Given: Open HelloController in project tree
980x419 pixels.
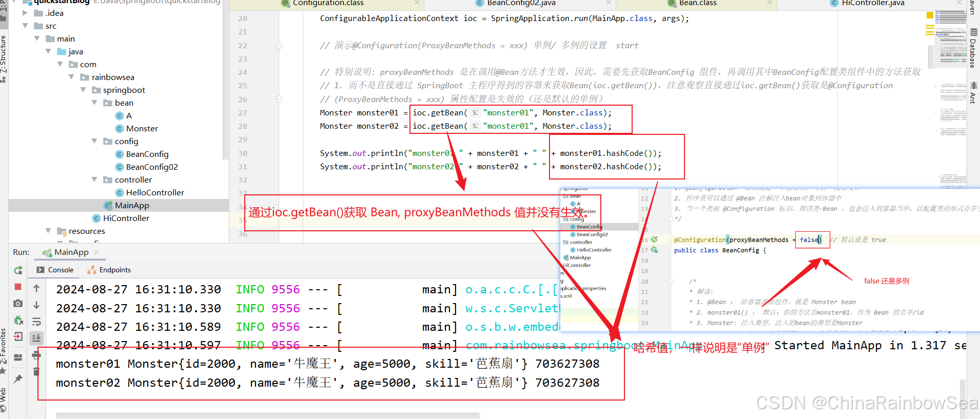Looking at the screenshot, I should [155, 192].
